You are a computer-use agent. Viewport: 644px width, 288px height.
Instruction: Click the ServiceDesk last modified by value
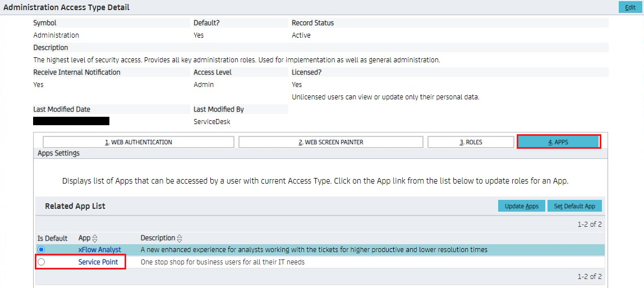point(212,121)
